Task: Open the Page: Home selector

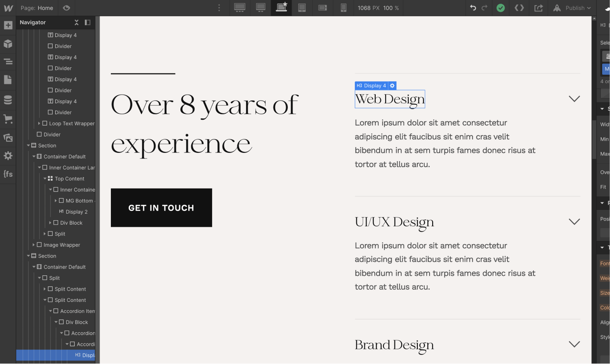Action: click(x=37, y=8)
